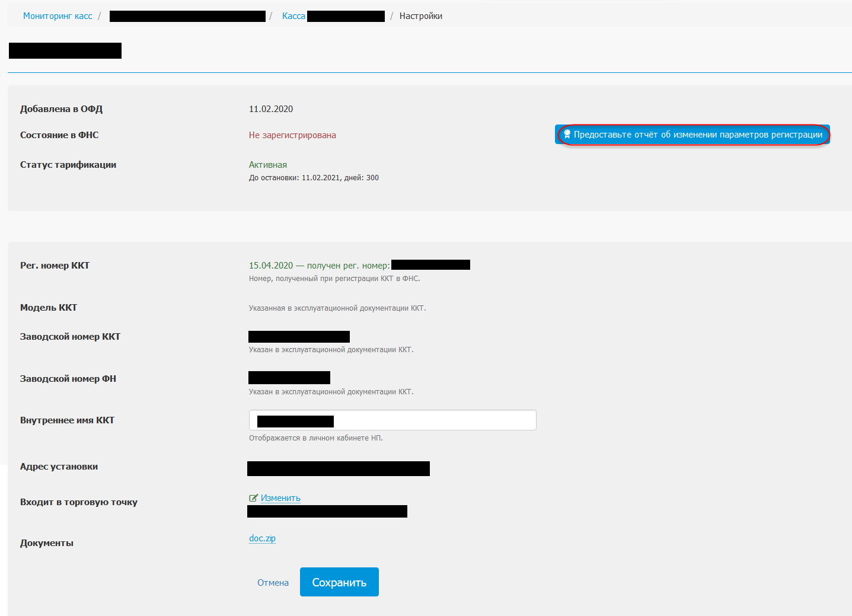Click the pencil edit icon beside Изменить
Screen dimensions: 852x616
coord(253,498)
